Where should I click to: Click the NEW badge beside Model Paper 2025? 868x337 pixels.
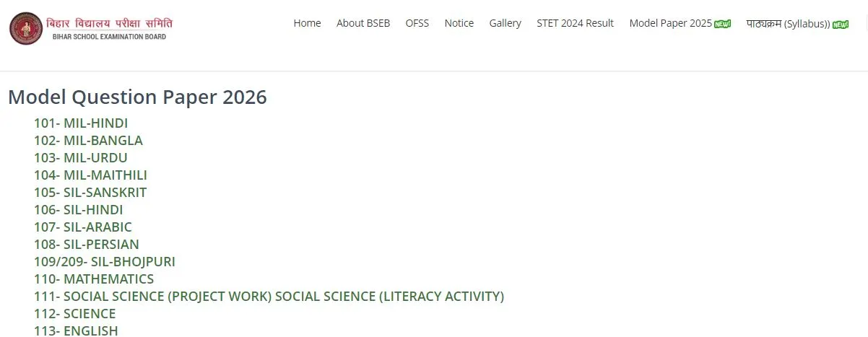(x=722, y=24)
